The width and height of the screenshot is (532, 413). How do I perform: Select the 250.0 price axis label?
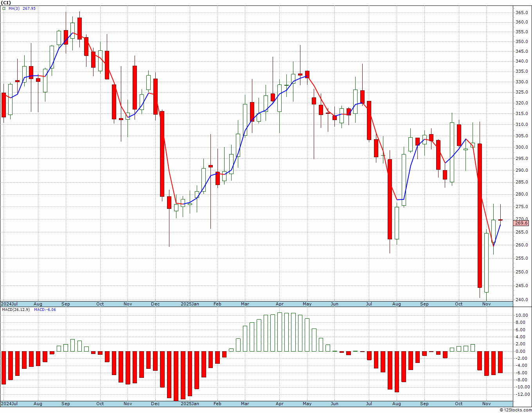click(521, 272)
